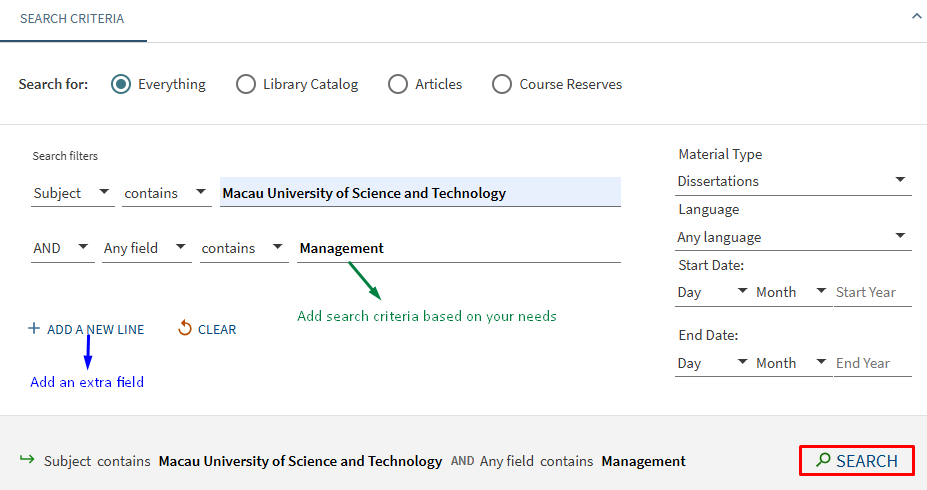The height and width of the screenshot is (490, 927).
Task: Click the Management search term field
Action: pyautogui.click(x=458, y=248)
